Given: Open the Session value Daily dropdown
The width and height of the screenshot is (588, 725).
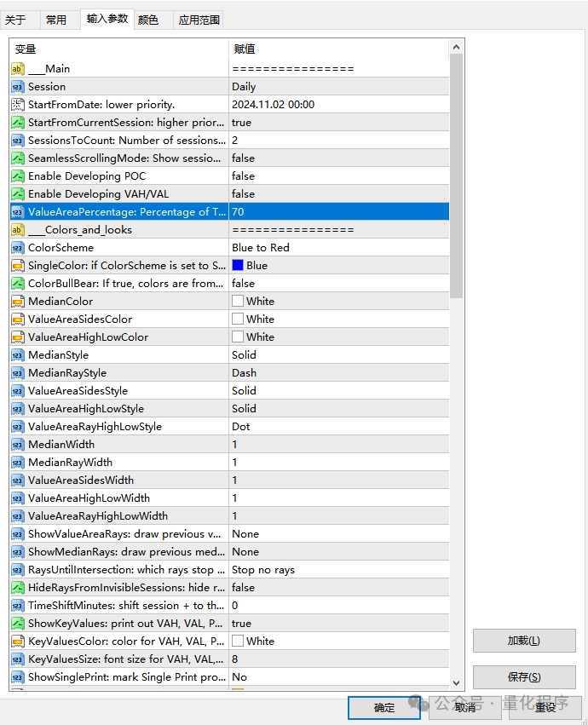Looking at the screenshot, I should 338,87.
